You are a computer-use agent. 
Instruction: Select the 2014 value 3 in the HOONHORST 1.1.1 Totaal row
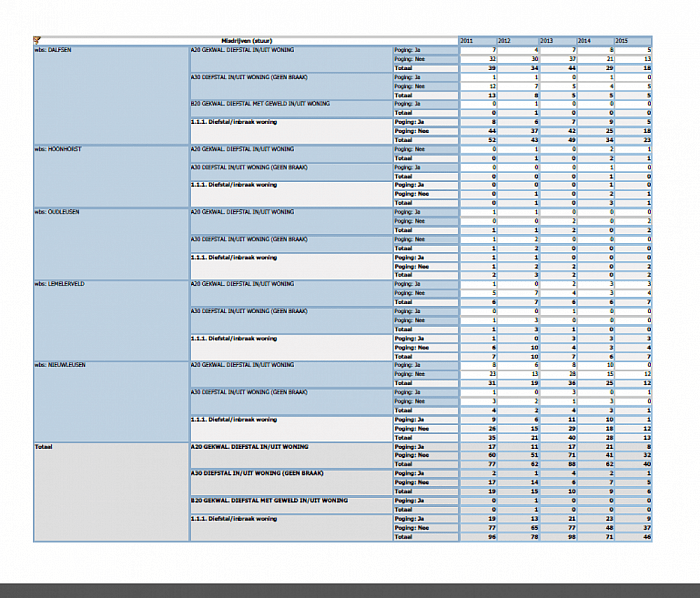612,203
